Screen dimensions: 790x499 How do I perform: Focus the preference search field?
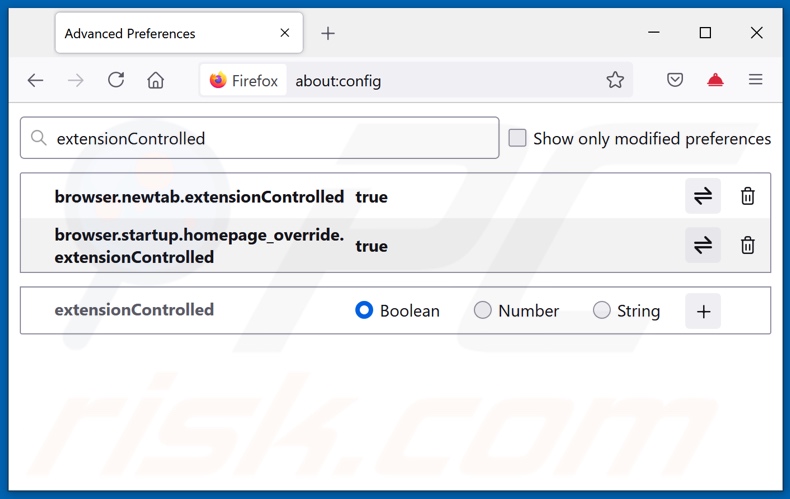pyautogui.click(x=259, y=138)
